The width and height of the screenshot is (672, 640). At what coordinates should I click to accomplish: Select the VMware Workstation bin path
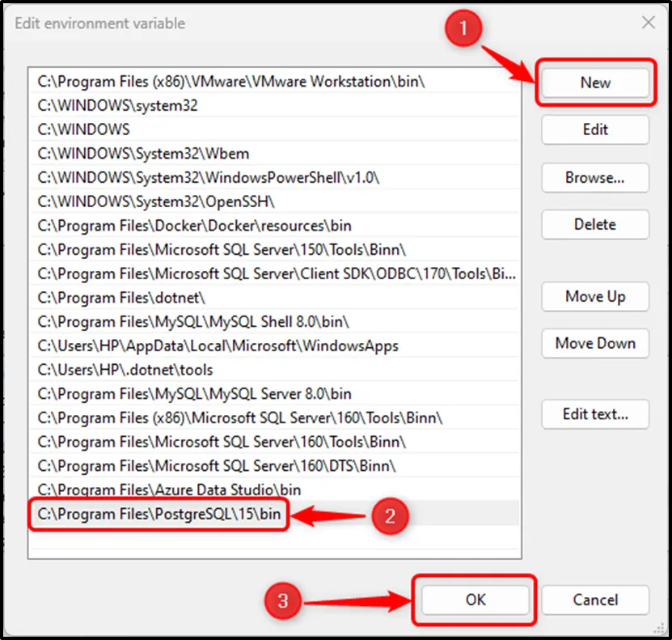[230, 82]
